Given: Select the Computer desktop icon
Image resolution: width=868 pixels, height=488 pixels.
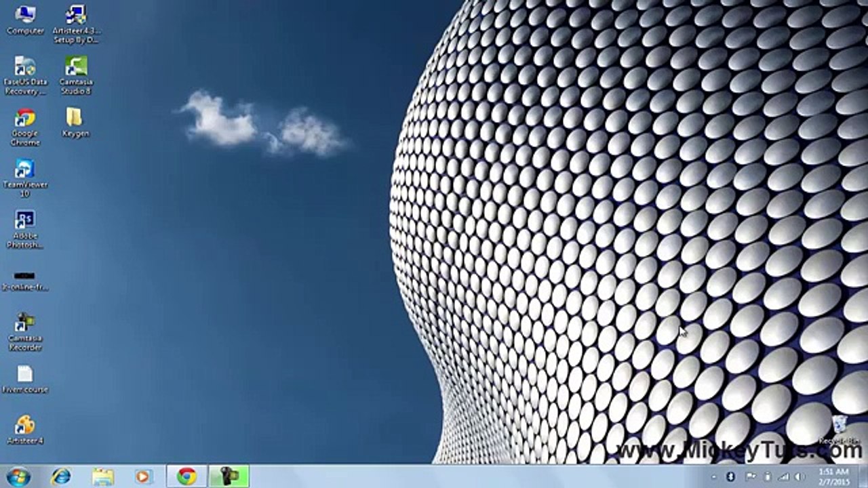Looking at the screenshot, I should point(25,20).
